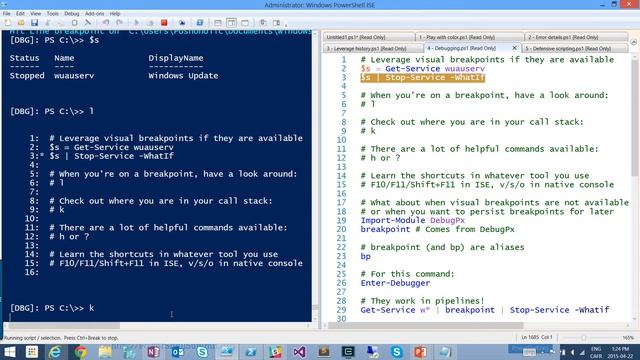Viewport: 640px width, 360px height.
Task: Click the 165% zoom value in status bar
Action: [628, 338]
